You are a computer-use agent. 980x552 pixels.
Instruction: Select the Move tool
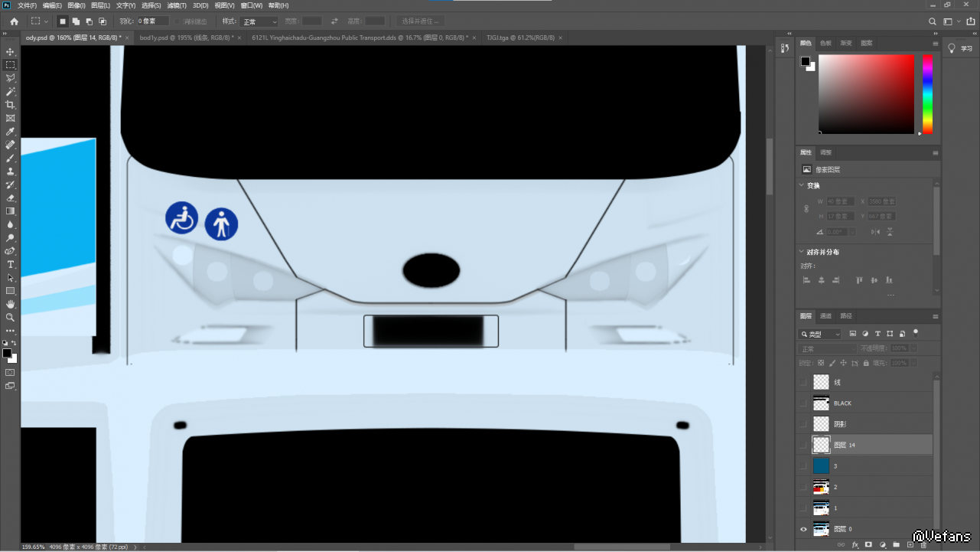[x=10, y=51]
